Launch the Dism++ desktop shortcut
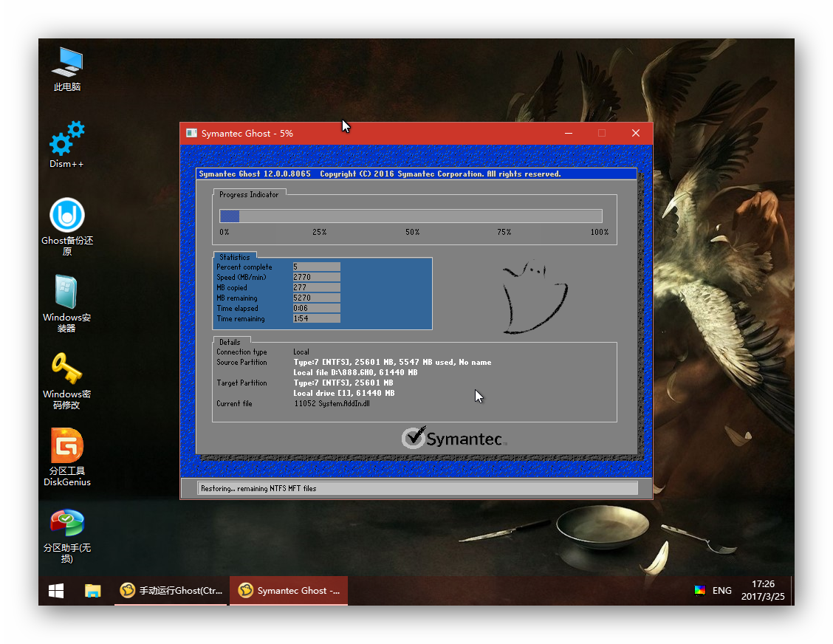833x644 pixels. pyautogui.click(x=67, y=145)
